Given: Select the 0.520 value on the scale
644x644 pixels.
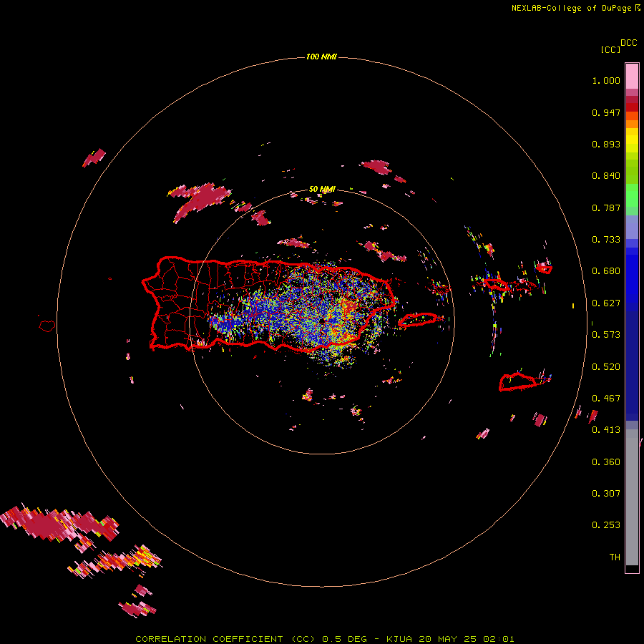Looking at the screenshot, I should (606, 367).
